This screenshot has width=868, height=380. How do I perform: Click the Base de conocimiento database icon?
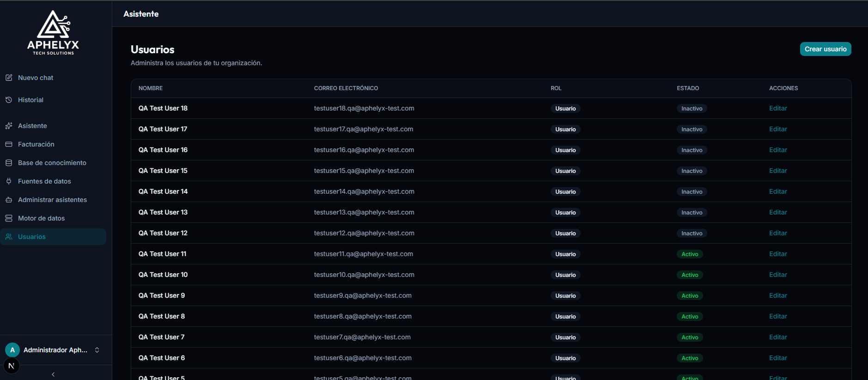pos(9,163)
